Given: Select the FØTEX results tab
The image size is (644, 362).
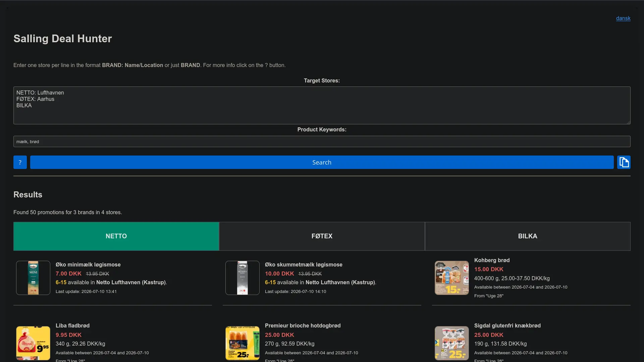Looking at the screenshot, I should coord(322,236).
